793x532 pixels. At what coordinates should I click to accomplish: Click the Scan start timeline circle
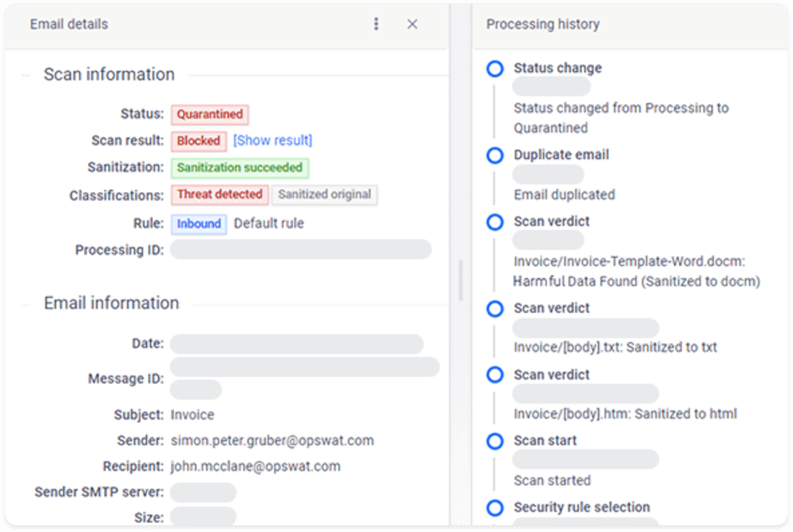coord(495,441)
